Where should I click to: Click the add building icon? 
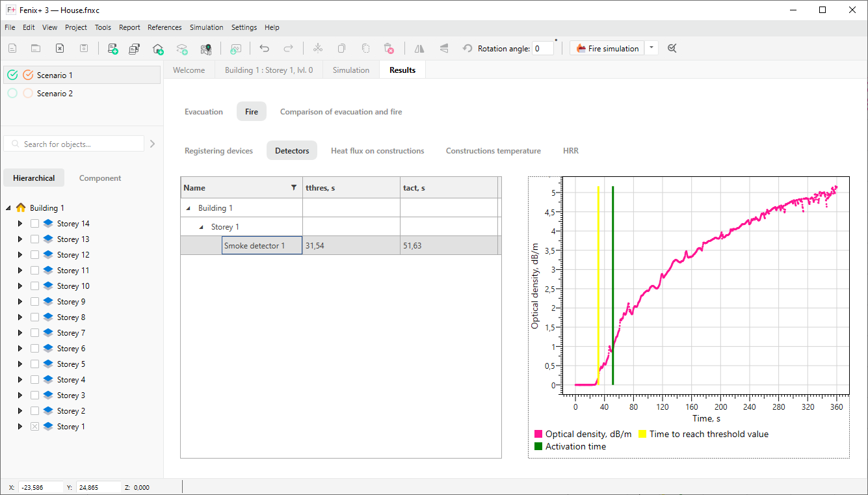pos(157,48)
